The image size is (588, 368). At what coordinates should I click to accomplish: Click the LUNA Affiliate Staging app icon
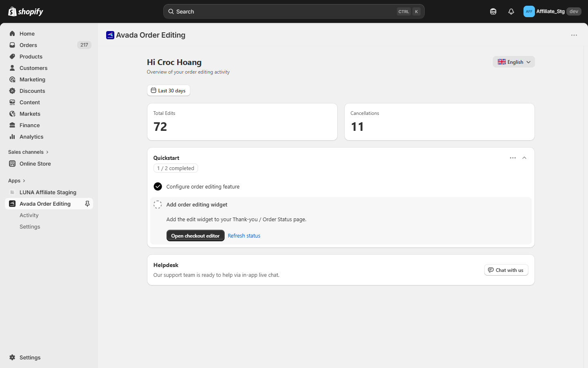point(12,192)
